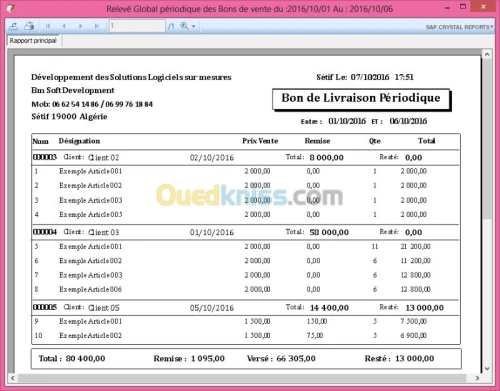Go to last page arrow

click(96, 26)
